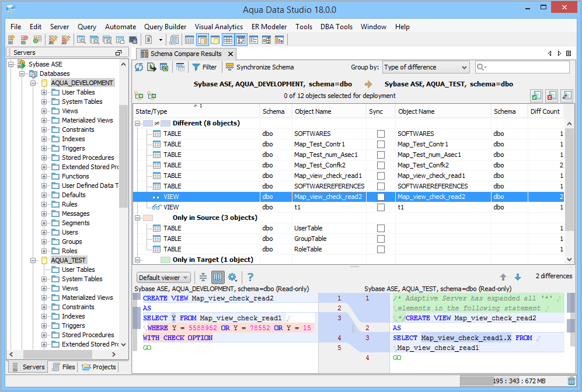Click the diff viewer help question mark
This screenshot has height=392, width=582.
pos(250,277)
